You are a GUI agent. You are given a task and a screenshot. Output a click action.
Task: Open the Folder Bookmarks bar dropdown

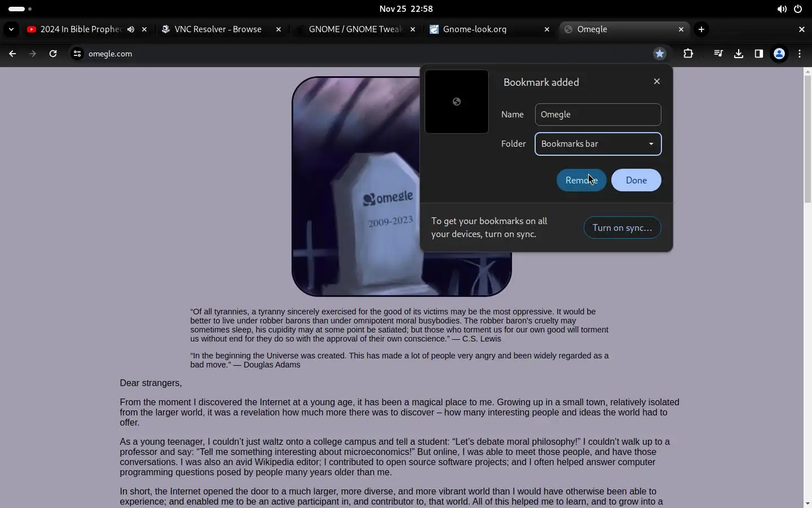click(x=598, y=144)
